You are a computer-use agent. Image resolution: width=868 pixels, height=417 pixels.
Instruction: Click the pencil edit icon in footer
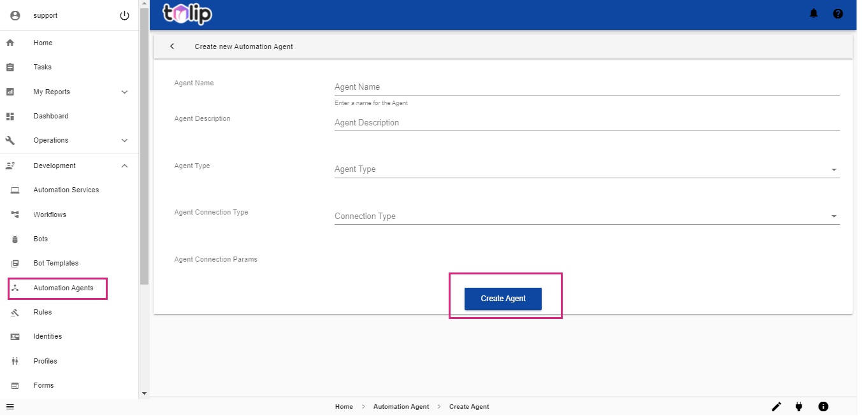[x=776, y=406]
